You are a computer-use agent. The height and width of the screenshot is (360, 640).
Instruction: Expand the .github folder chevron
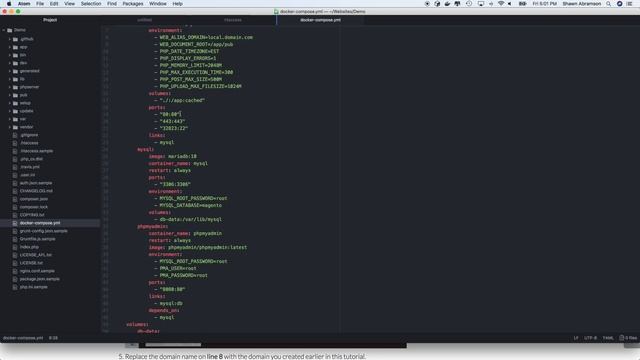(x=9, y=39)
